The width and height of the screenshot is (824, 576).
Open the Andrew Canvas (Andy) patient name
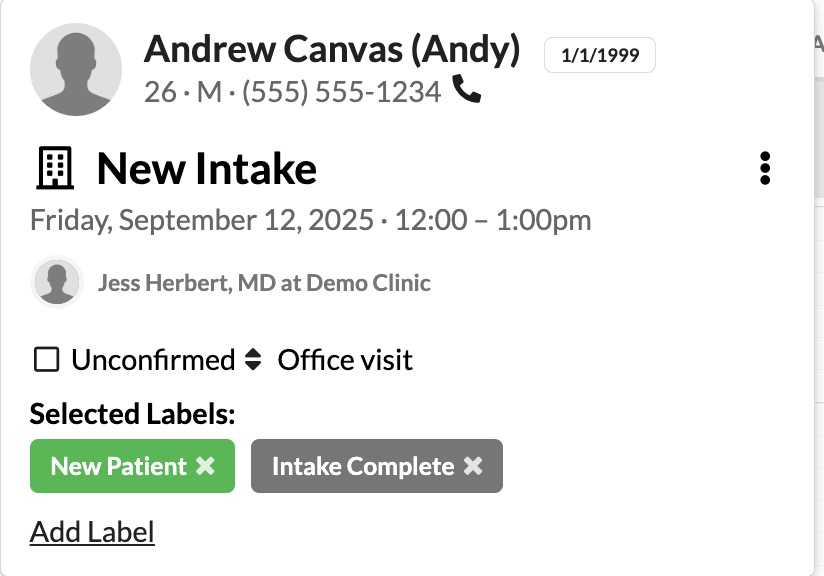[332, 49]
